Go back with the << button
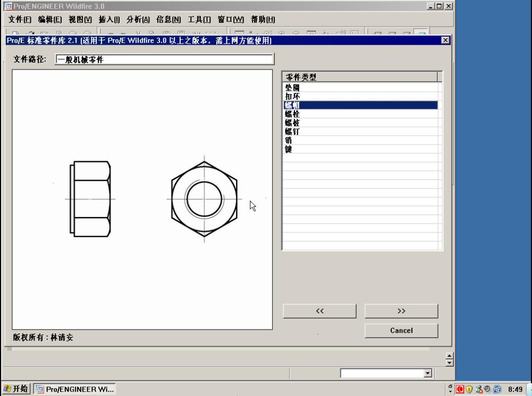This screenshot has width=532, height=396. [x=319, y=311]
